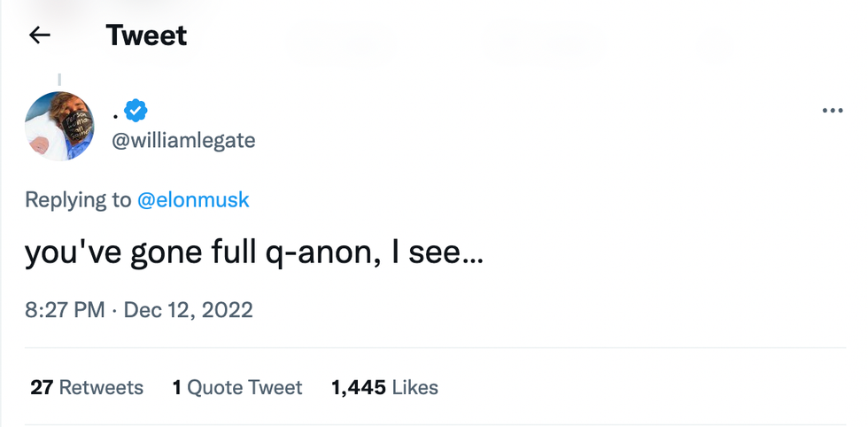Open the 1 Quote Tweet list
This screenshot has width=868, height=427.
[x=236, y=387]
